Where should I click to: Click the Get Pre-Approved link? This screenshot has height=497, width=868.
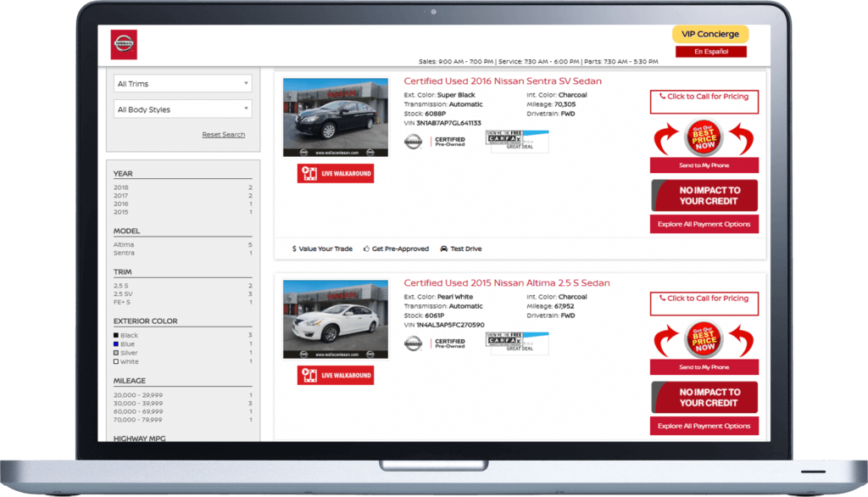tap(396, 248)
